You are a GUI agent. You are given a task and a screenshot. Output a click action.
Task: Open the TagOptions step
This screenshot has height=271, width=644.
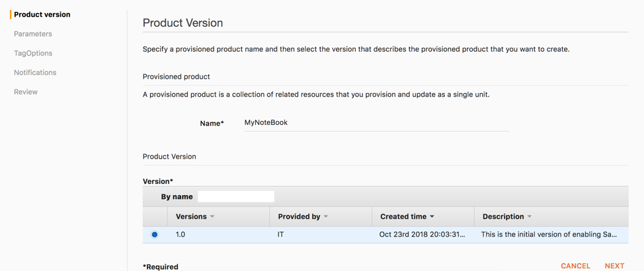[x=33, y=53]
